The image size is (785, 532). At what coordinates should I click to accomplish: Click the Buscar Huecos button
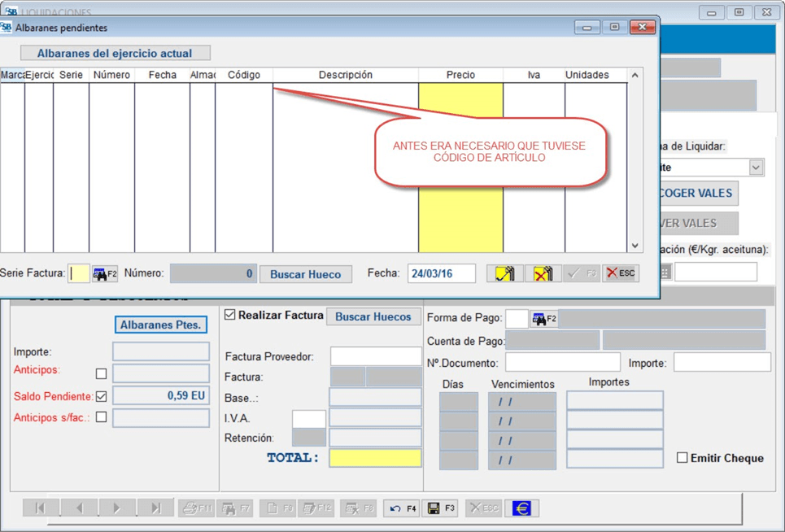coord(373,316)
